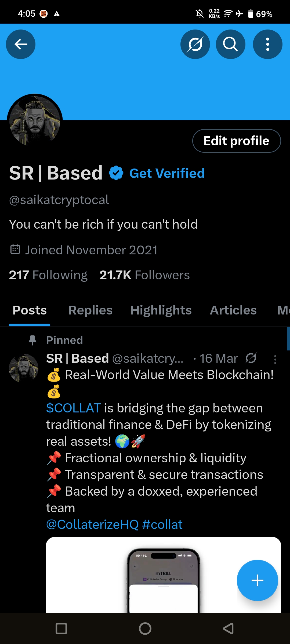Tap the back arrow to leave profile
Viewport: 290px width, 644px height.
tap(21, 44)
